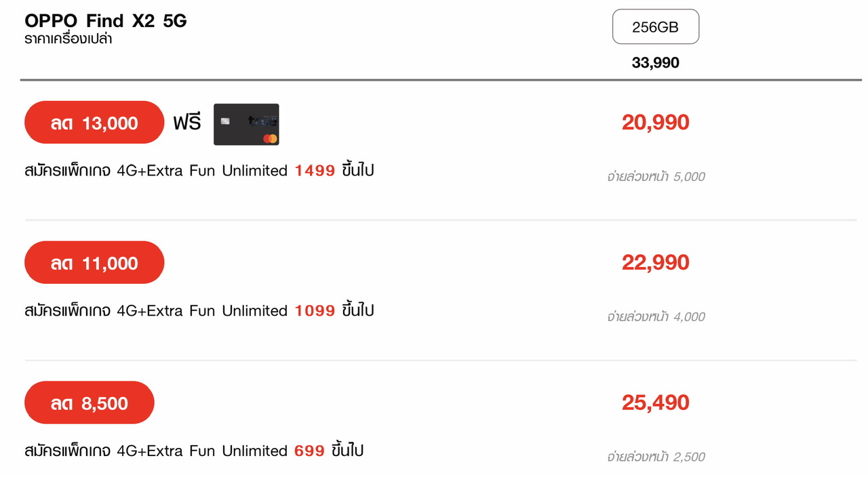The width and height of the screenshot is (868, 477).
Task: Click the จ่ายล่วงหน้า 5,000 advance payment note
Action: (x=656, y=177)
